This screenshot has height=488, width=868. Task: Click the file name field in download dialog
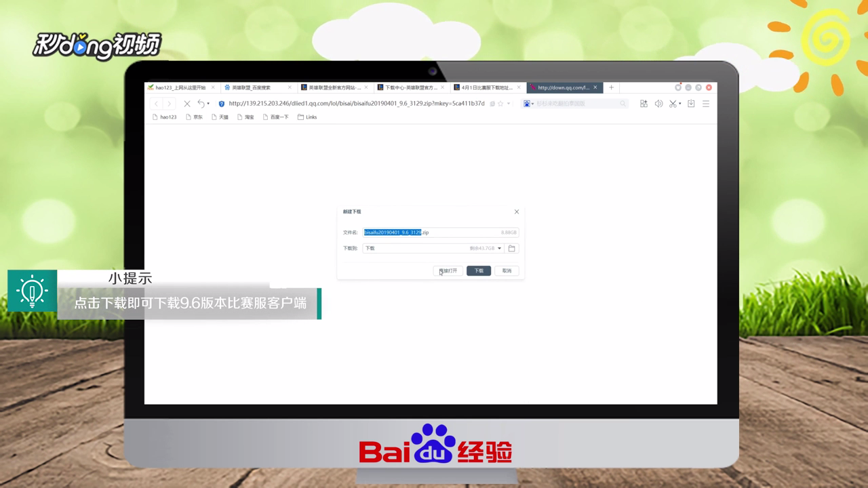pos(441,232)
